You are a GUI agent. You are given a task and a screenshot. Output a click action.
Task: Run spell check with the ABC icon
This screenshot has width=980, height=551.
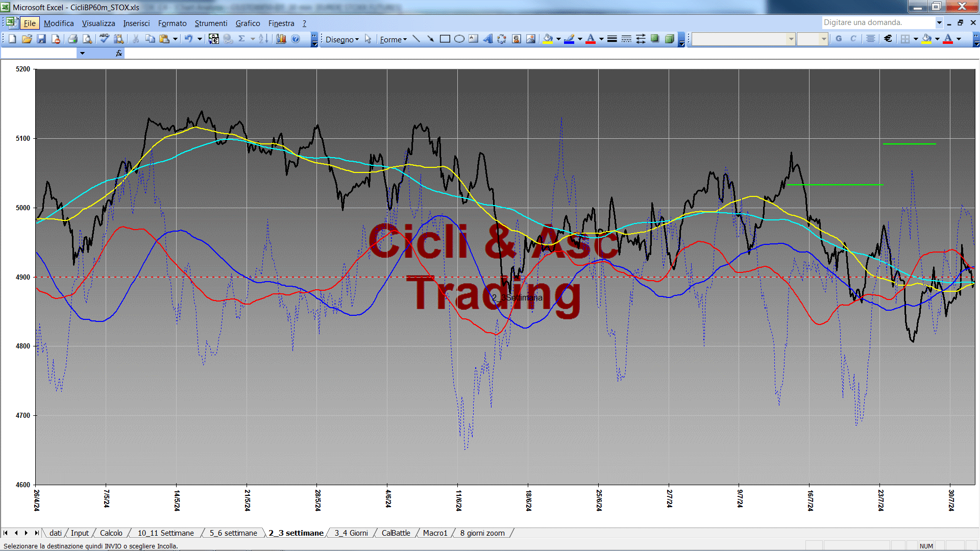pos(104,39)
